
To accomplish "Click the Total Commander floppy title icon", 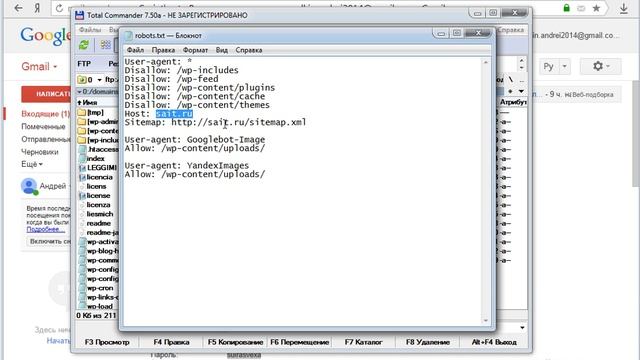I will click(80, 16).
